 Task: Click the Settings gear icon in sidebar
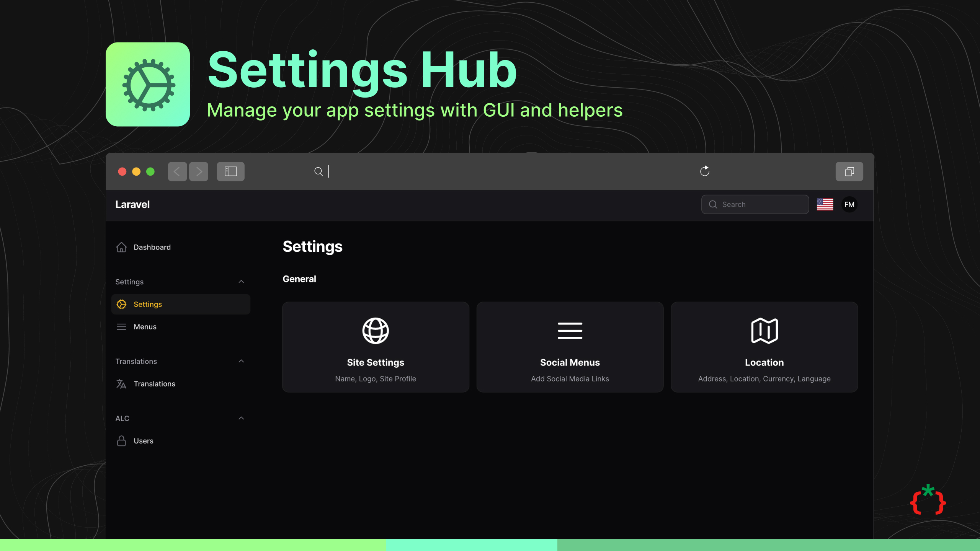pyautogui.click(x=122, y=304)
